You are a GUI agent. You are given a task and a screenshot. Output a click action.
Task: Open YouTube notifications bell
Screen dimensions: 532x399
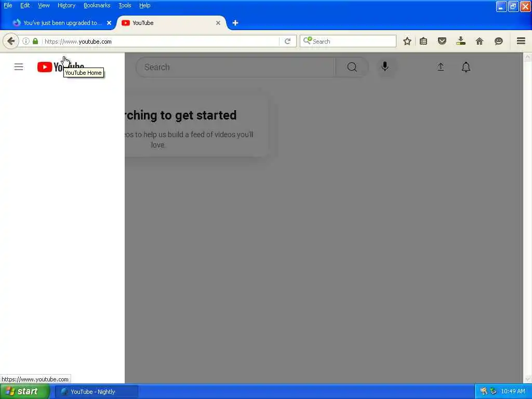click(466, 67)
